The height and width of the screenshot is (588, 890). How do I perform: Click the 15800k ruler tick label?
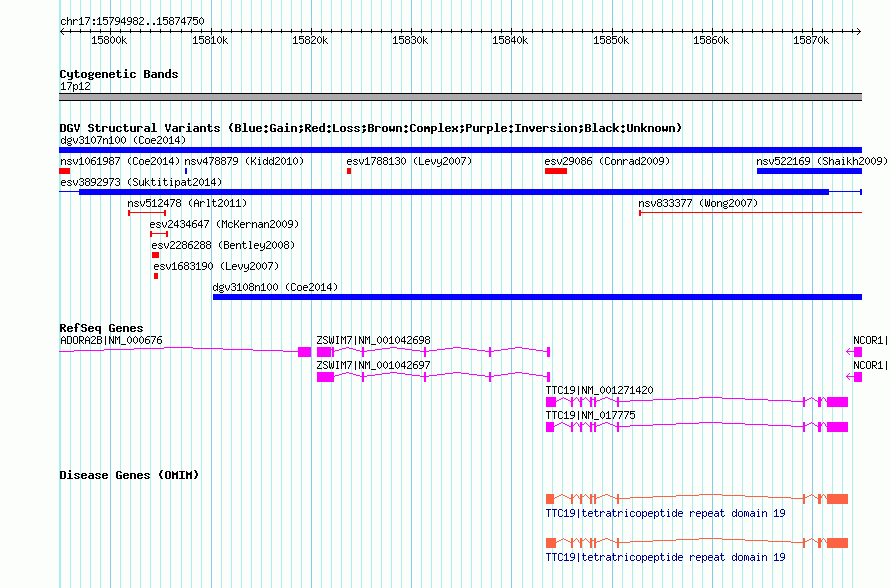109,40
